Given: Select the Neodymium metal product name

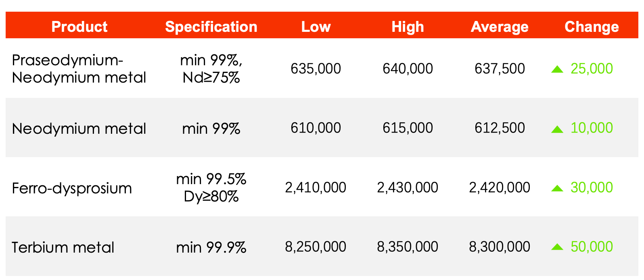Looking at the screenshot, I should coord(79,129).
